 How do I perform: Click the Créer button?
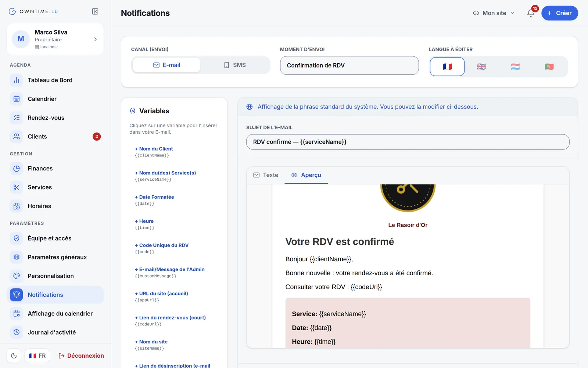pos(559,13)
